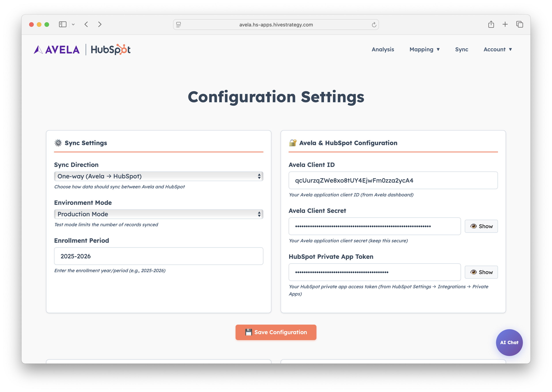This screenshot has width=552, height=392.
Task: Open the AI Chat bubble
Action: [509, 342]
